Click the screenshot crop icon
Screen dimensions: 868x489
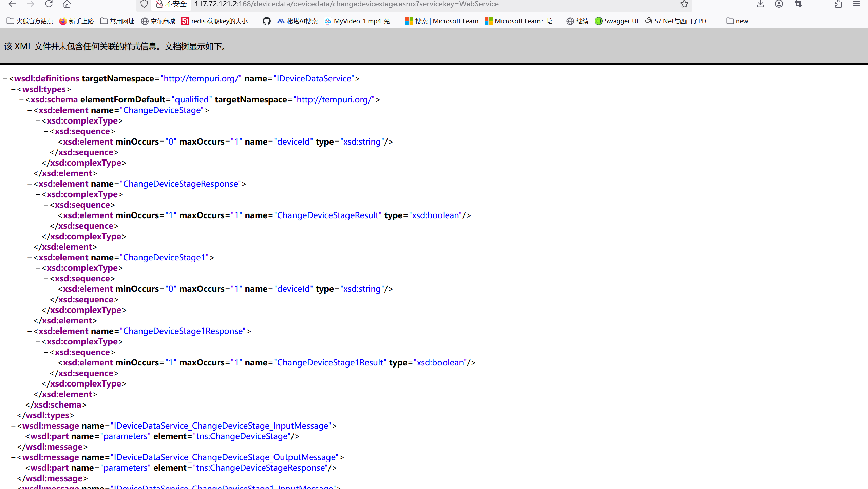coord(798,4)
